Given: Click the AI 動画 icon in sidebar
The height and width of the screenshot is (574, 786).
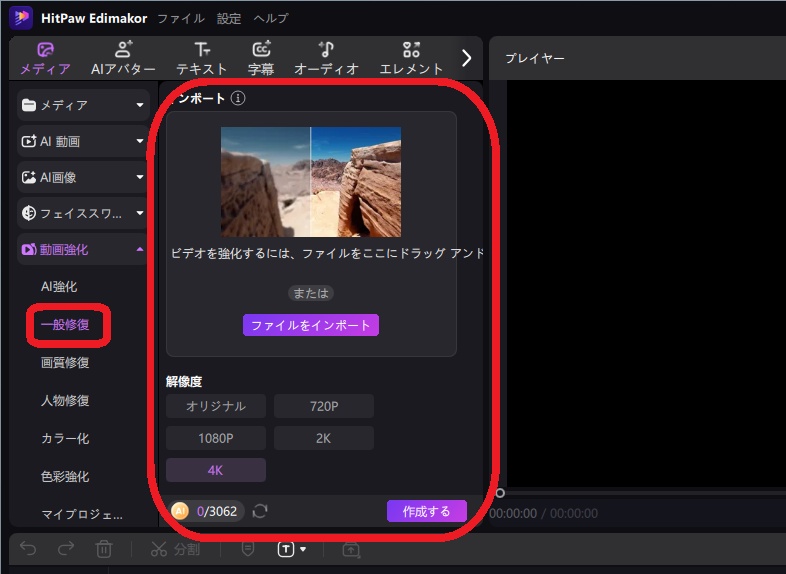Looking at the screenshot, I should pos(29,141).
